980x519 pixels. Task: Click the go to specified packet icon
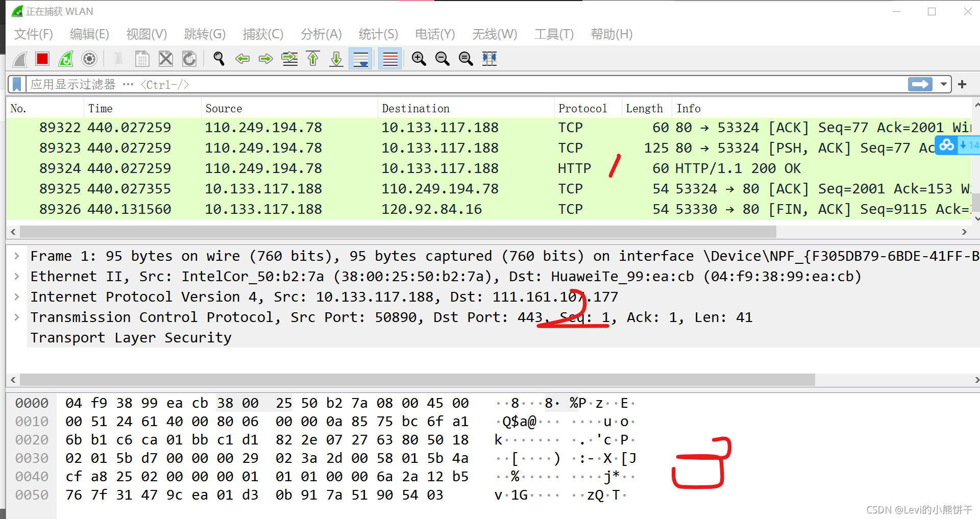coord(290,59)
